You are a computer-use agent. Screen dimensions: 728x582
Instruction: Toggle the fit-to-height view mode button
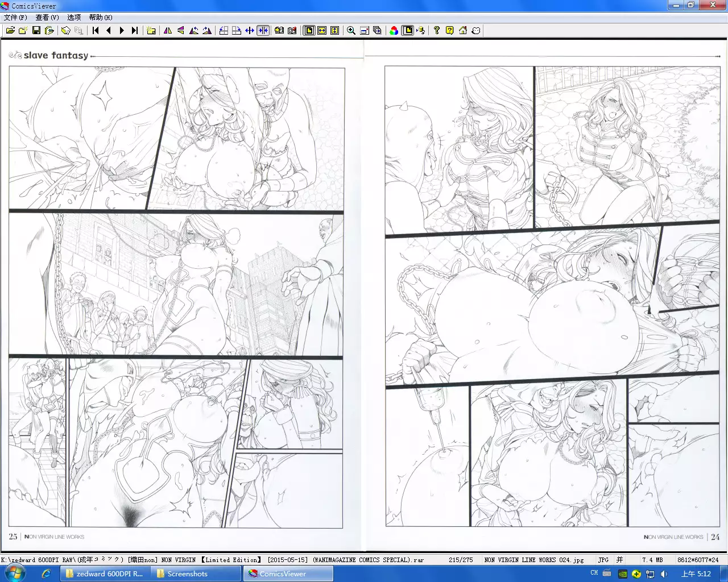[335, 31]
